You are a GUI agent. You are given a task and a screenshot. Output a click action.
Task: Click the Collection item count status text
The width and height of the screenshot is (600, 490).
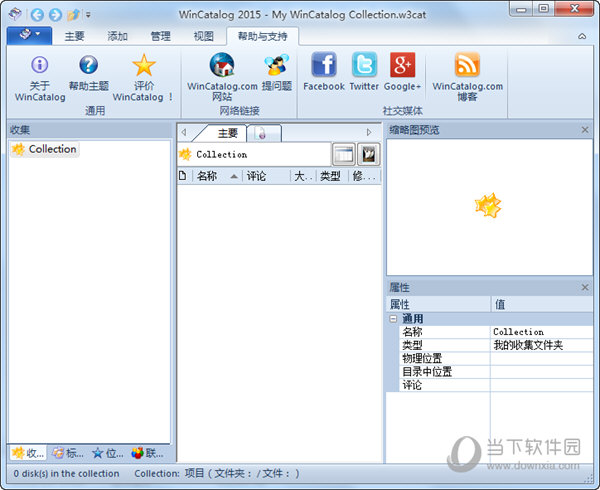point(217,474)
